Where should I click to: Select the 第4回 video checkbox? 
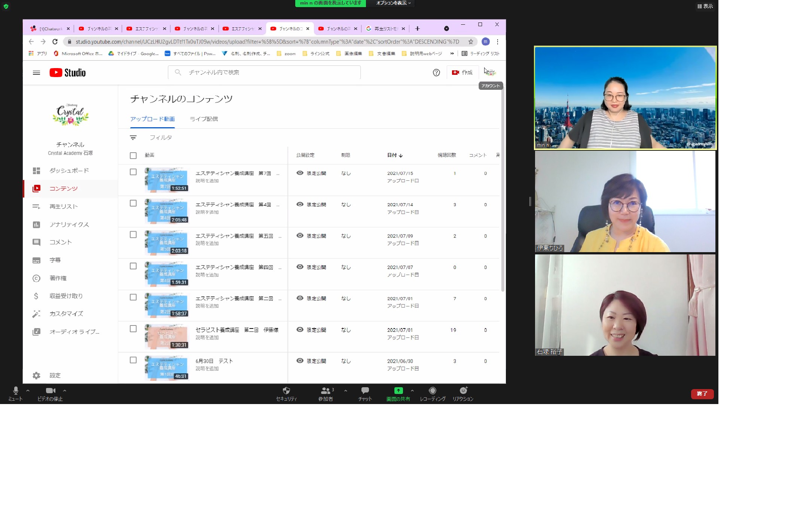[133, 203]
